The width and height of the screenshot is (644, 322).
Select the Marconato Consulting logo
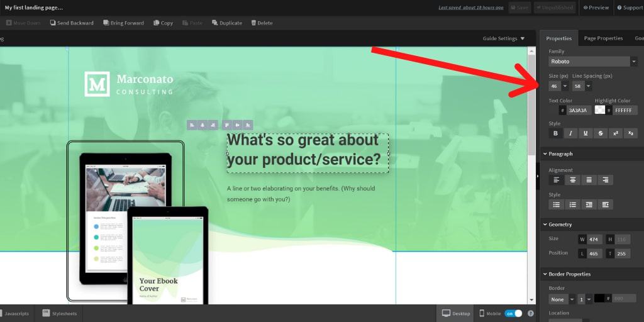[x=128, y=84]
